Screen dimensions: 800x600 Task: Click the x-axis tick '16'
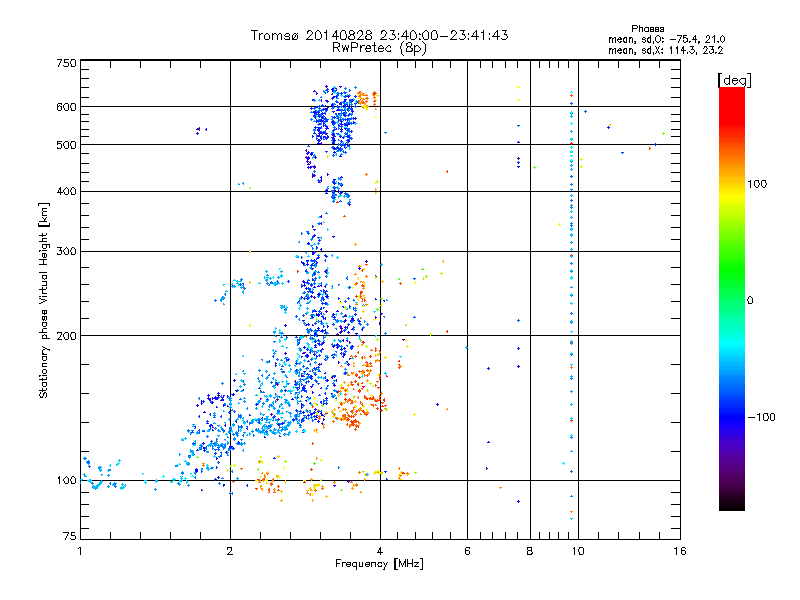[x=680, y=551]
